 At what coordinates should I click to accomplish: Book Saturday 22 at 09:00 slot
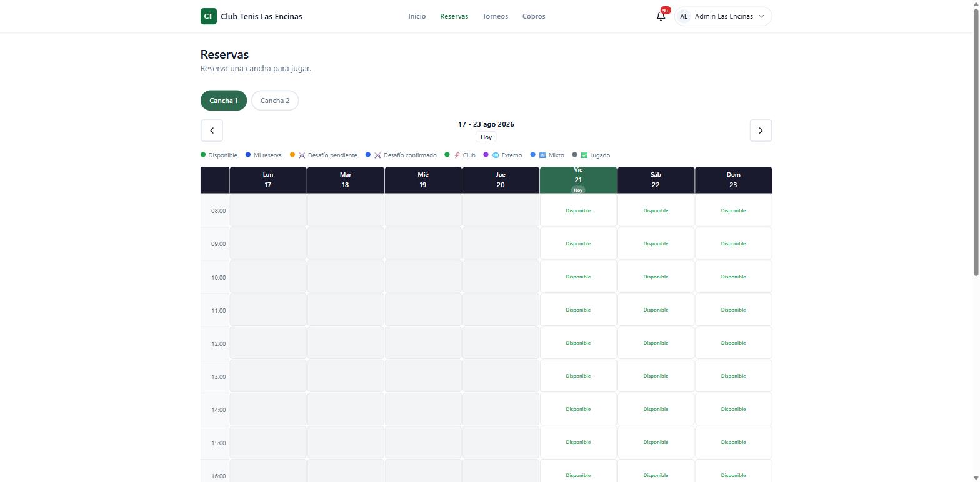[656, 243]
